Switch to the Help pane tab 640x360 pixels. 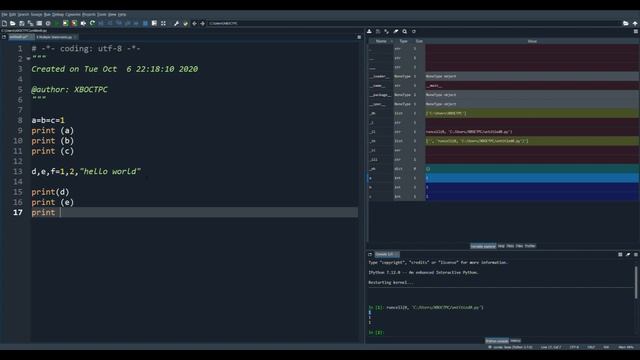click(501, 246)
